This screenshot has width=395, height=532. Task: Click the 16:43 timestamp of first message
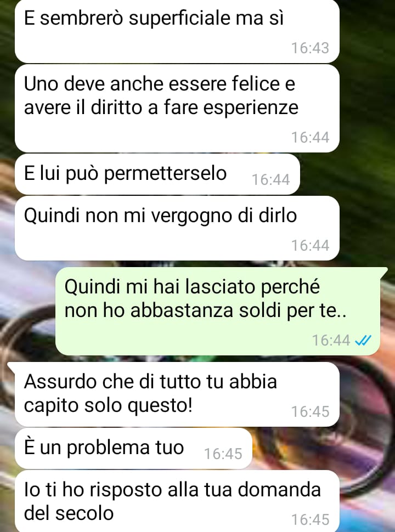310,48
